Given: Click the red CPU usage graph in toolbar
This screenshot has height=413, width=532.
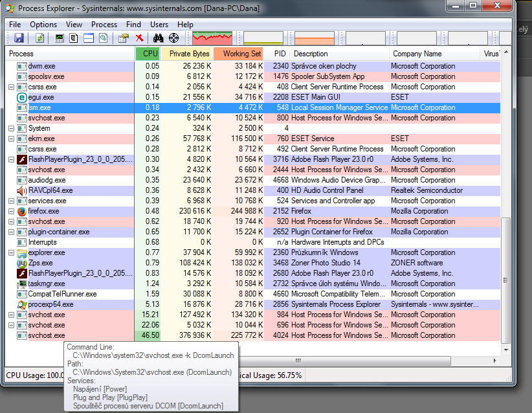Looking at the screenshot, I should click(x=212, y=38).
